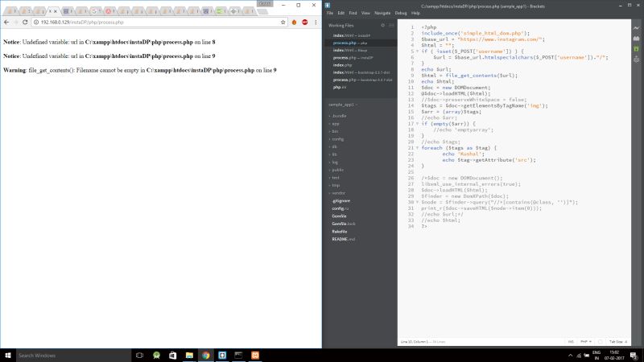This screenshot has height=362, width=644.
Task: Open the File menu in Brackets
Action: coord(330,13)
